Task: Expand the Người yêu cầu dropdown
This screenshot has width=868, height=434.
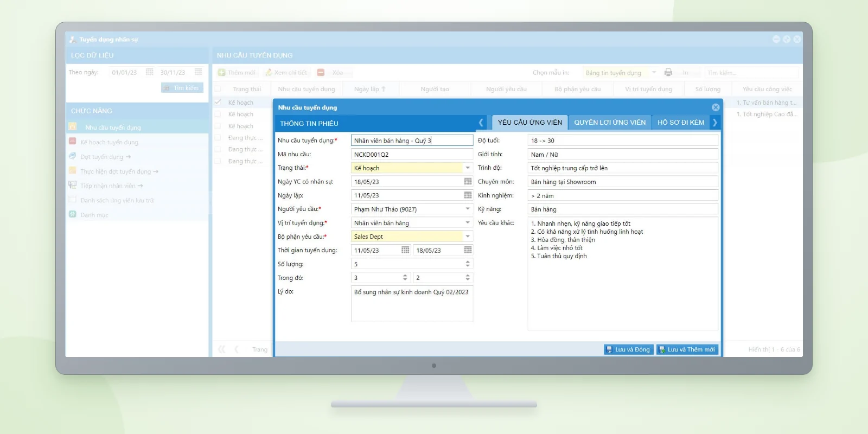Action: pos(468,209)
